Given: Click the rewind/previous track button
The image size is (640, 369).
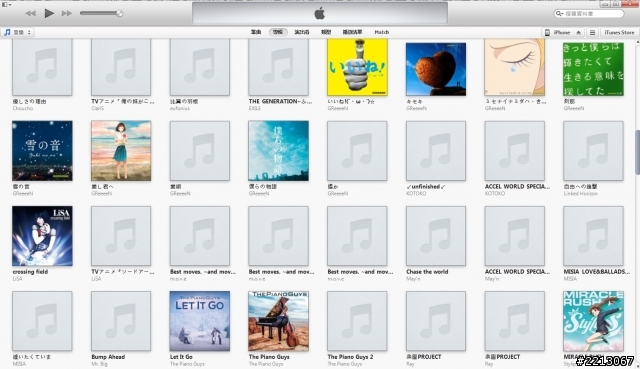Looking at the screenshot, I should (31, 13).
